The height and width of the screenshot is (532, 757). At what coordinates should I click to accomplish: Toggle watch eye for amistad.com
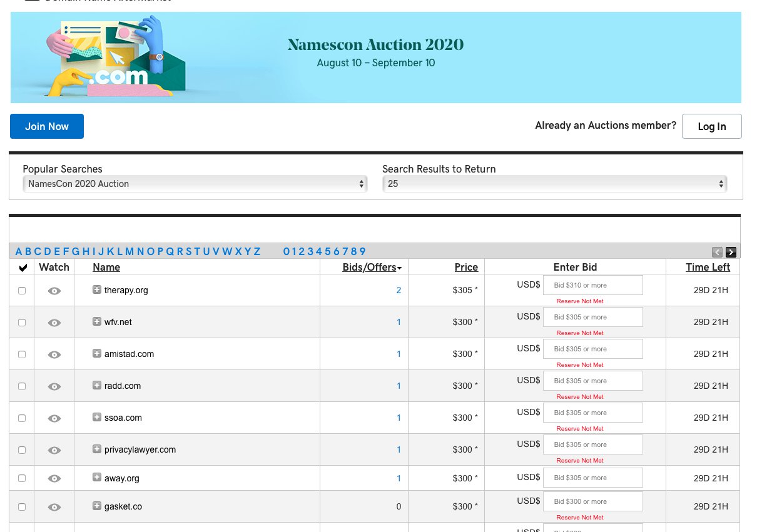(54, 354)
